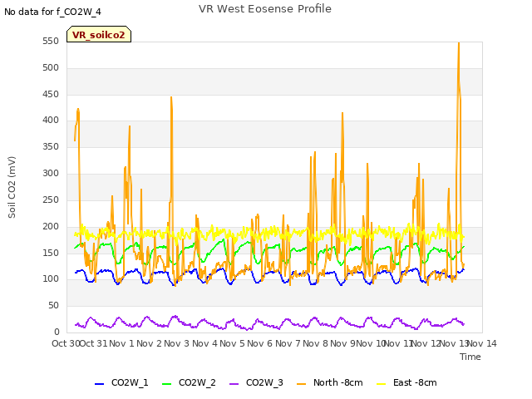This screenshot has height=399, width=532.
Task: Click the Nov 8 x-axis date label
Action: tap(315, 343)
